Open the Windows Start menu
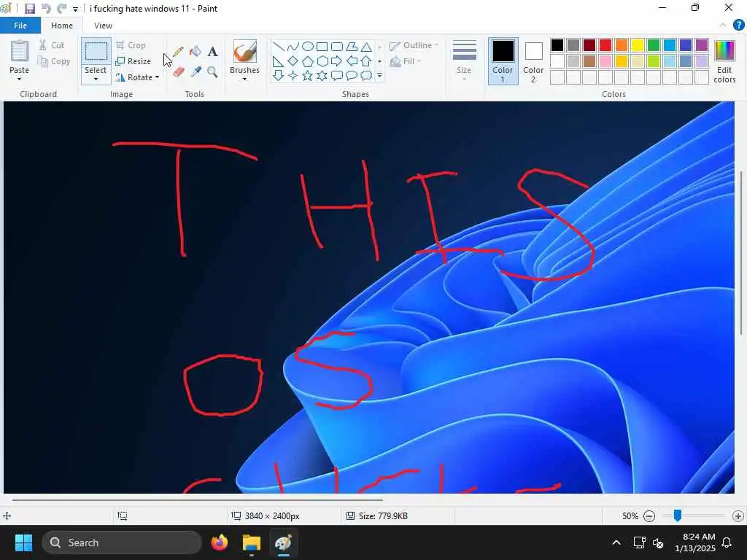Image resolution: width=747 pixels, height=560 pixels. (23, 542)
